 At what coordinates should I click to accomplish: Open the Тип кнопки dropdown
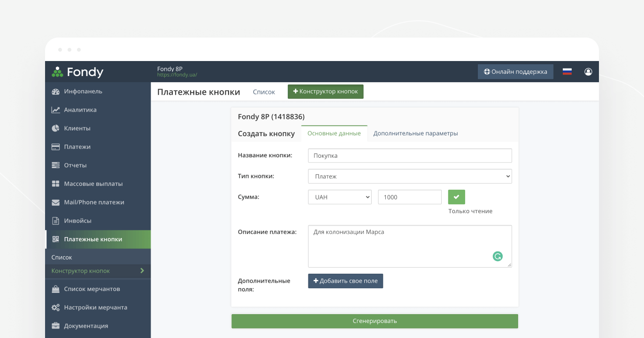click(410, 177)
